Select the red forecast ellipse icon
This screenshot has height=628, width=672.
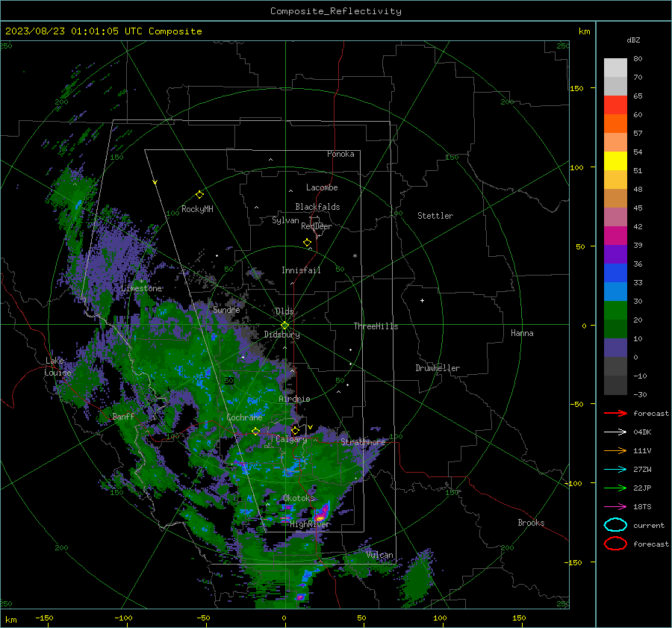click(615, 544)
